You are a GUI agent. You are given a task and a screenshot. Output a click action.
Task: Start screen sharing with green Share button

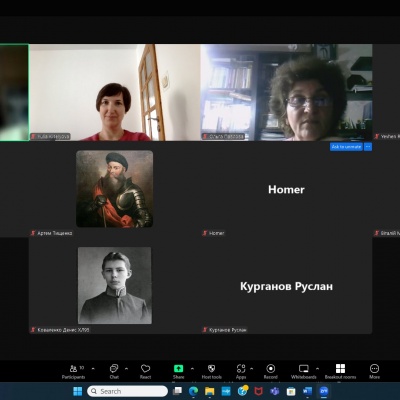coord(178,372)
